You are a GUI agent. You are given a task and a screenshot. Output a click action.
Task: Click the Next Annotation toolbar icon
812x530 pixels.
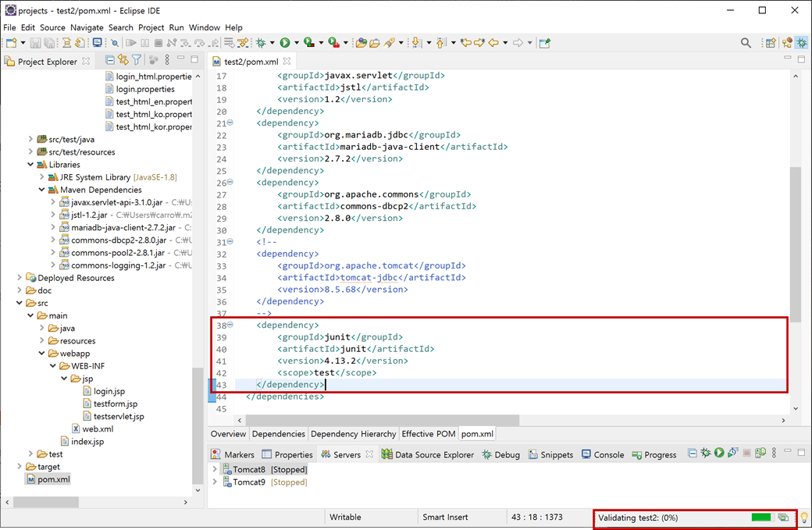coord(416,43)
